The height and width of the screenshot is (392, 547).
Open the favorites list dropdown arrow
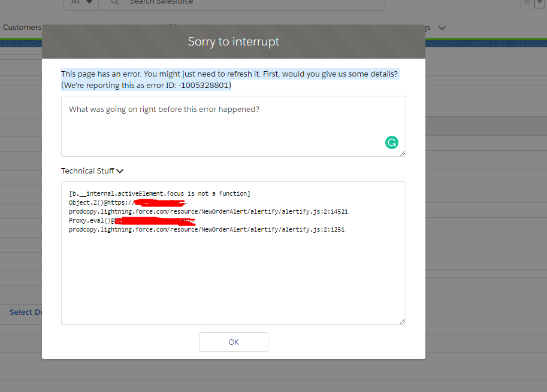pyautogui.click(x=540, y=3)
